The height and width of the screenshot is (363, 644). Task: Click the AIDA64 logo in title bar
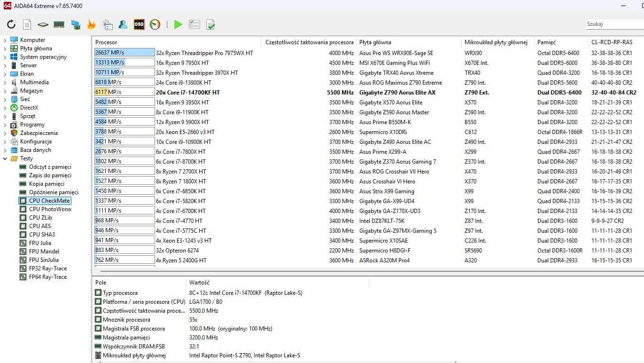point(7,6)
